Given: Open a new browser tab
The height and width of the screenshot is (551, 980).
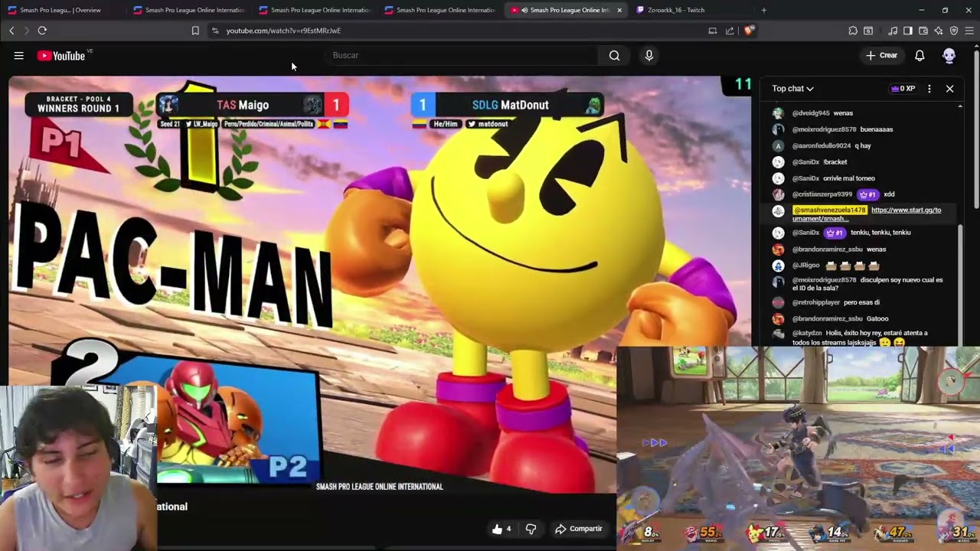Looking at the screenshot, I should (x=763, y=10).
